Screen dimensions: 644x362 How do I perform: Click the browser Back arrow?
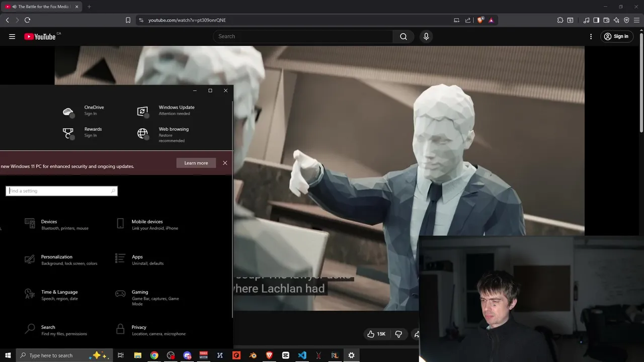click(x=7, y=20)
